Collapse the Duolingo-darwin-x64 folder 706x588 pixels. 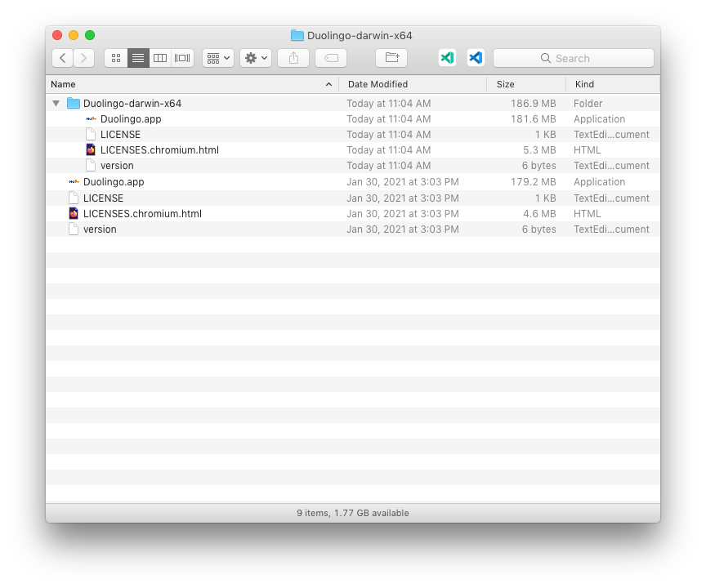tap(56, 103)
